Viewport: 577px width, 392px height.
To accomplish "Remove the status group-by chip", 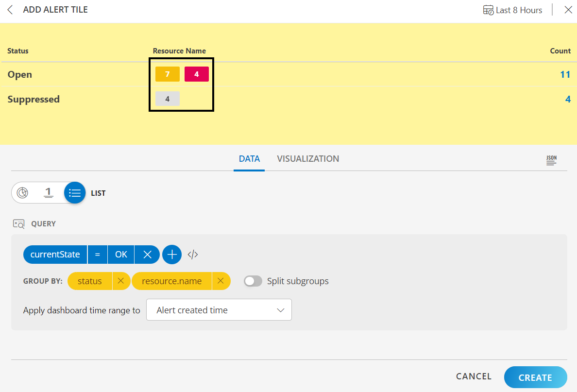I will [121, 281].
